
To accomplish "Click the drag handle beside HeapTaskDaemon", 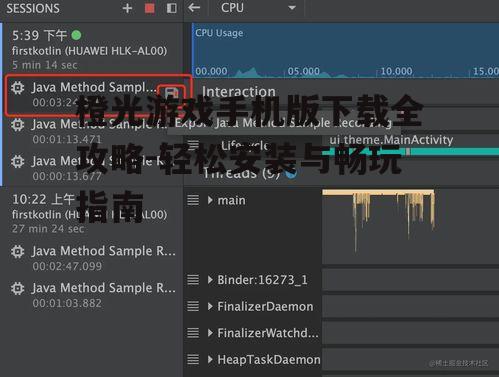I will pos(193,359).
